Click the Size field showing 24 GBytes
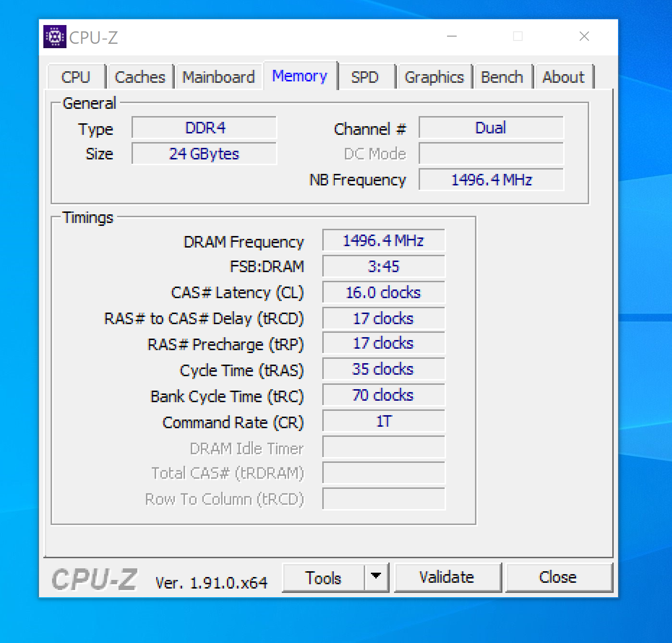This screenshot has height=643, width=672. (x=204, y=154)
